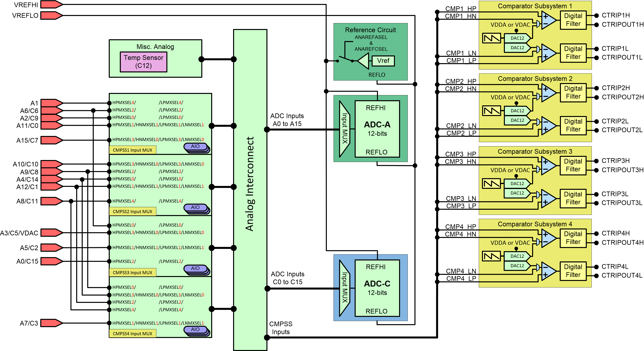Click the lower DAC12 block in Comparator Subsystem 2
Screen dimensions: 644x351
pos(517,120)
